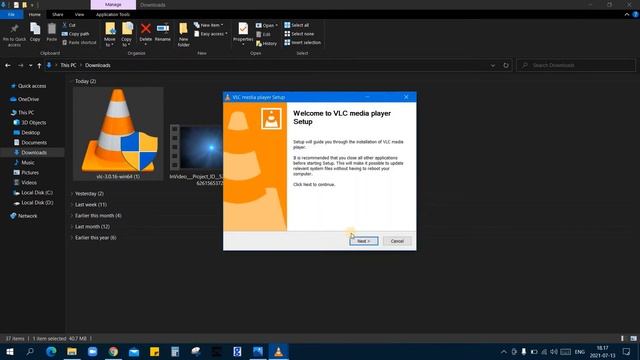Open file Properties from ribbon
Screen dimensions: 640x360
pos(243,33)
